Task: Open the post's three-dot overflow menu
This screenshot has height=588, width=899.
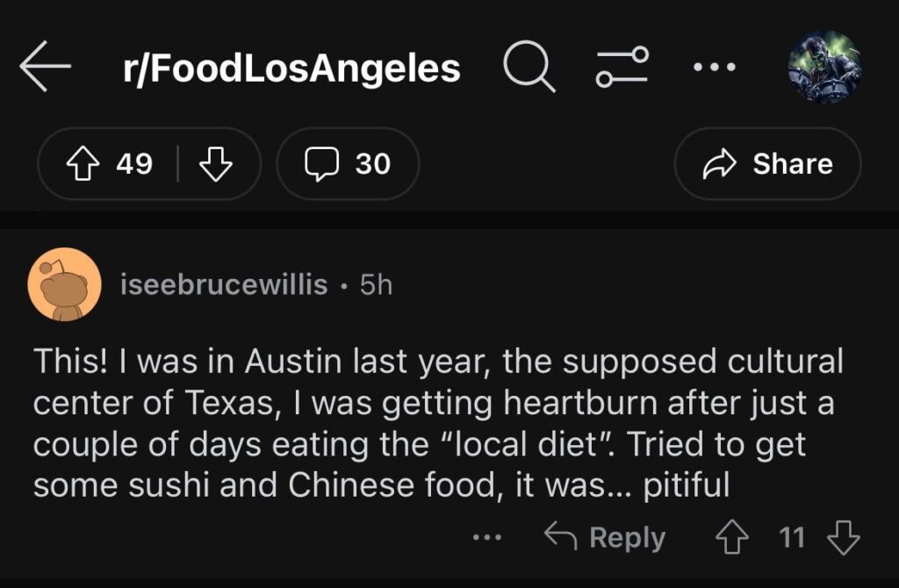Action: tap(712, 67)
